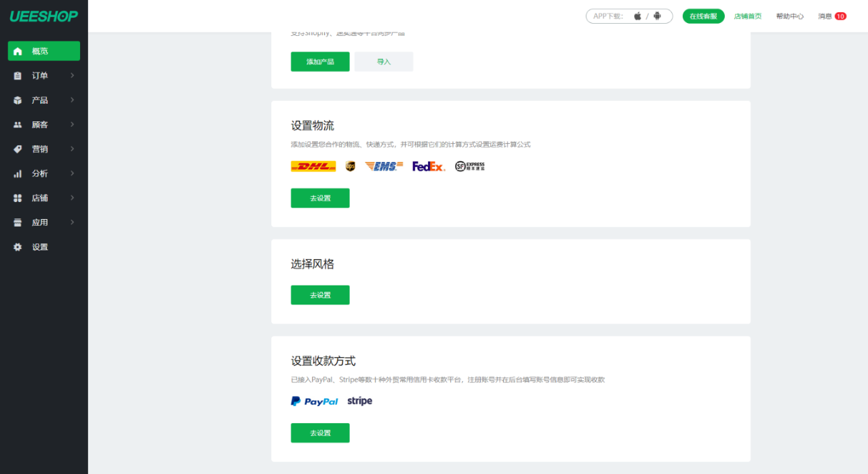Click 去设置 under 设置收款方式
Screen dimensions: 868x474
click(x=320, y=433)
